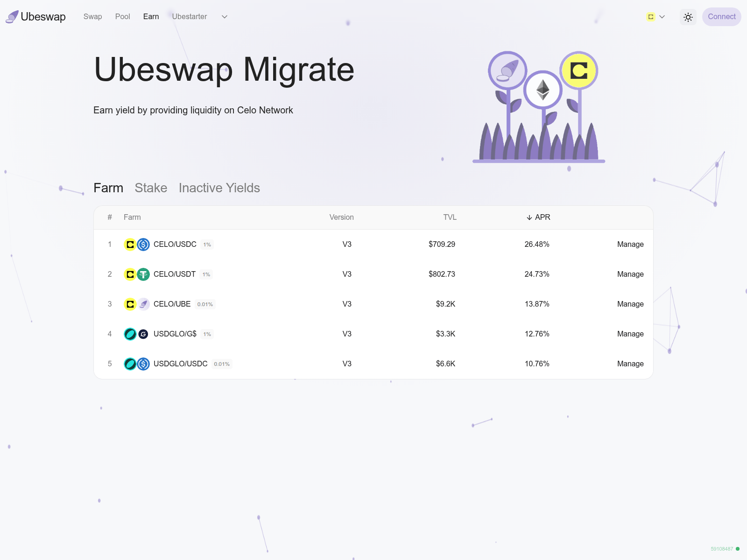Click UBE token icon in CELO/UBE row
Screen dimensions: 747x560
point(143,304)
